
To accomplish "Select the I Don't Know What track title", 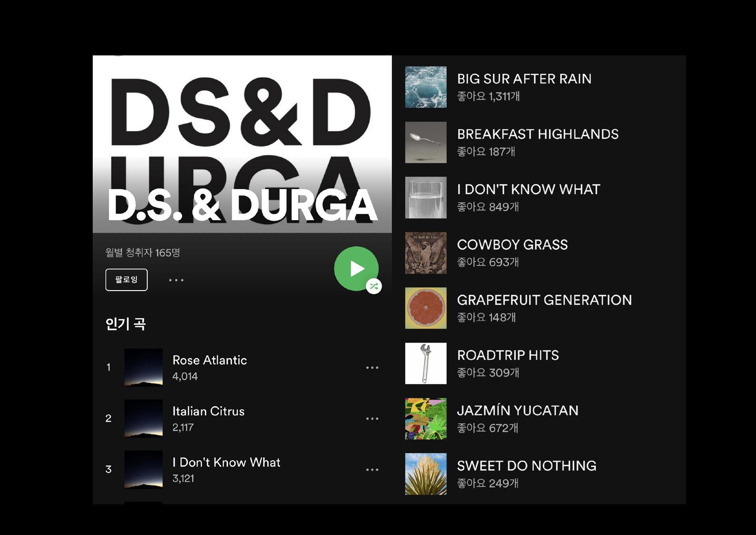I will point(226,462).
